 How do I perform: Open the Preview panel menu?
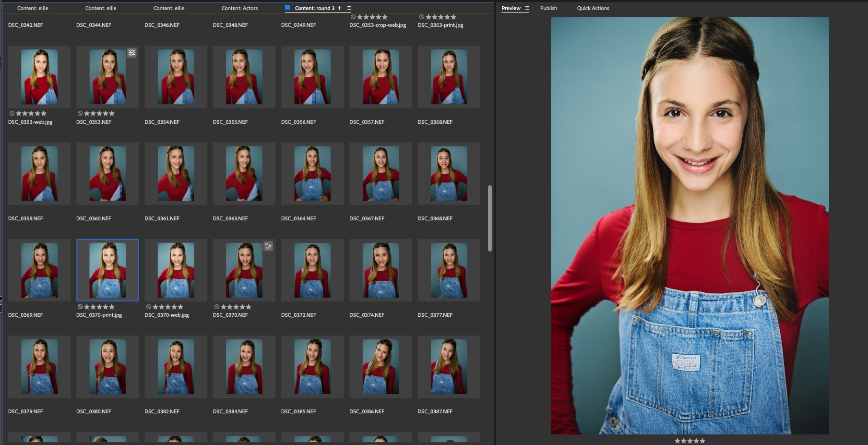527,8
